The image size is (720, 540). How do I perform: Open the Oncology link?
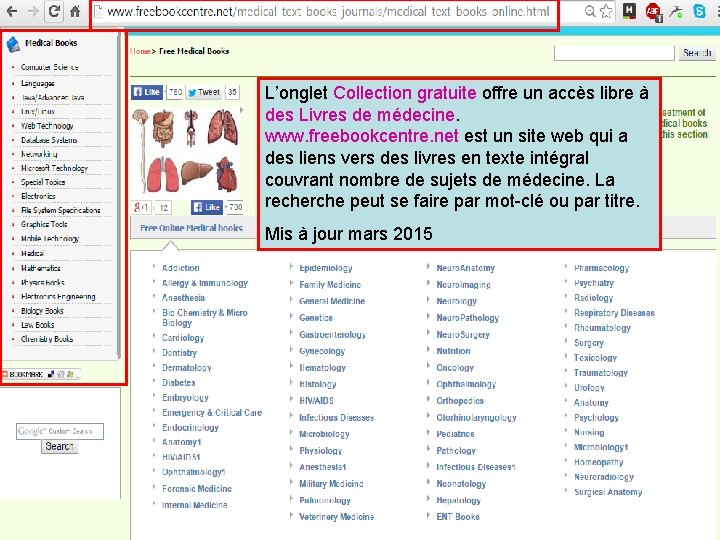(x=455, y=367)
